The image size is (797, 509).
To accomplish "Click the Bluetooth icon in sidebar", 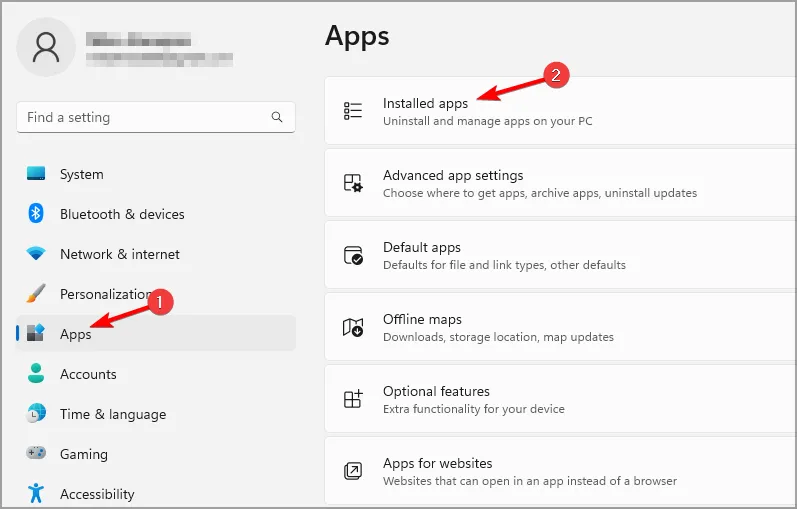I will click(36, 213).
